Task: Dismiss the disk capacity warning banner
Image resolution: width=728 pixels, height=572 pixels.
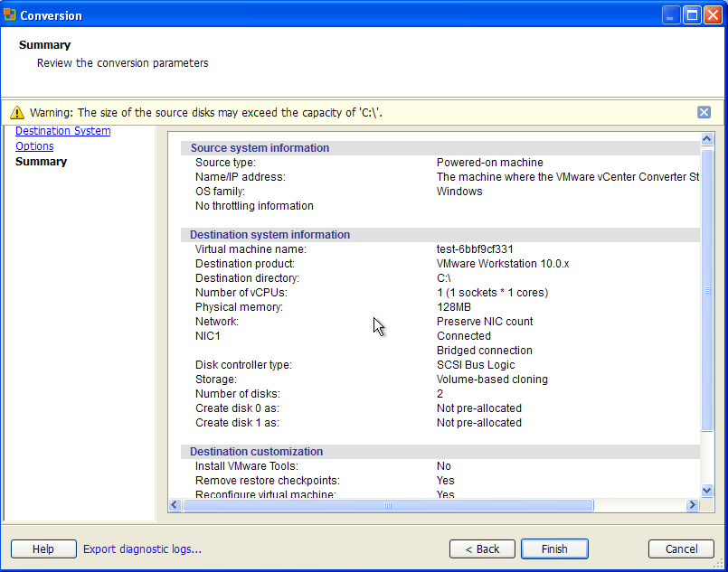Action: point(704,112)
